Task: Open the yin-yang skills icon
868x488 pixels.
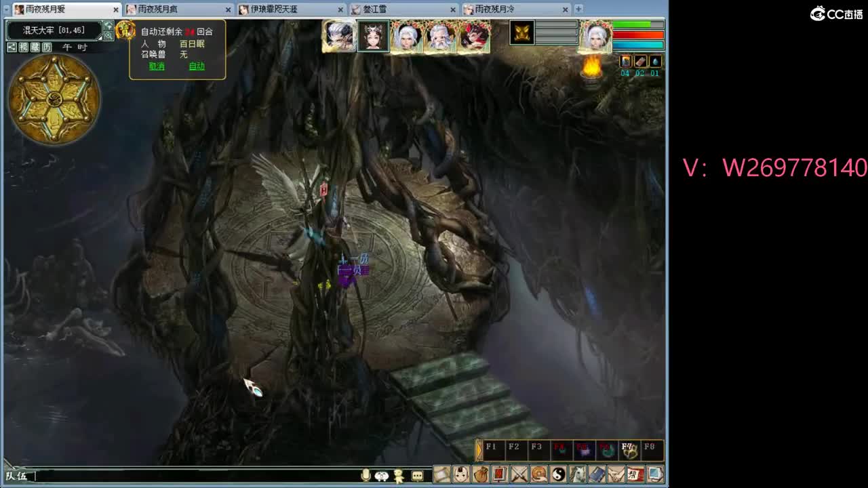Action: click(558, 474)
